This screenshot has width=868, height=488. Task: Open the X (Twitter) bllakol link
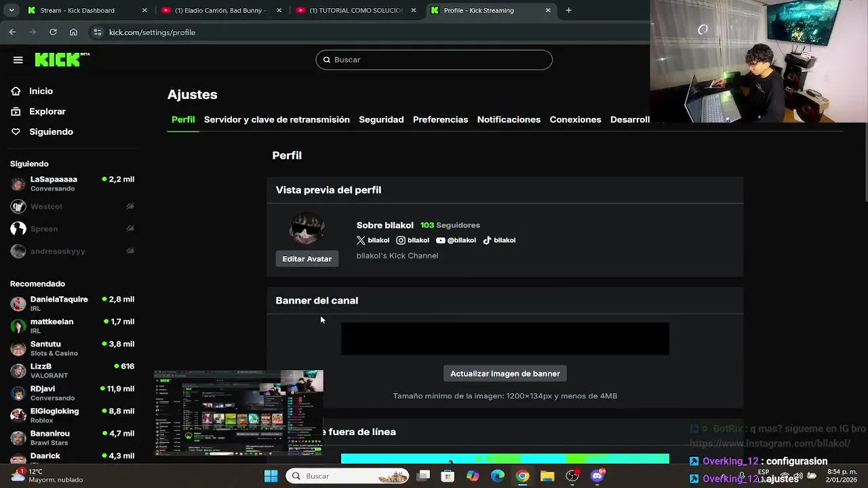coord(373,240)
